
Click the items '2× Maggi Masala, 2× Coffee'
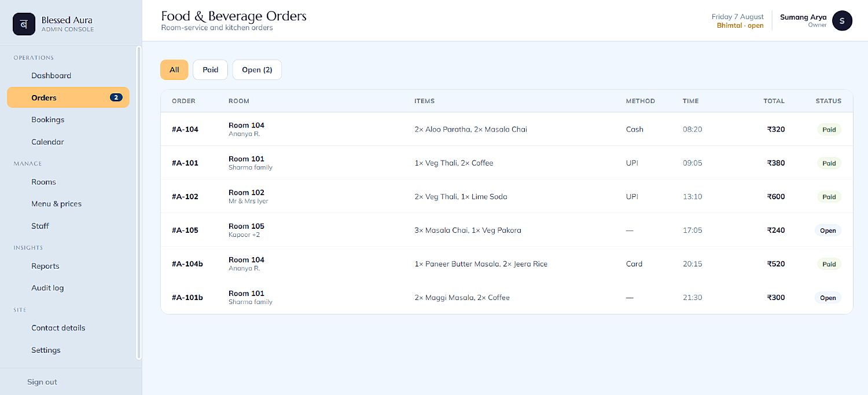pos(462,298)
